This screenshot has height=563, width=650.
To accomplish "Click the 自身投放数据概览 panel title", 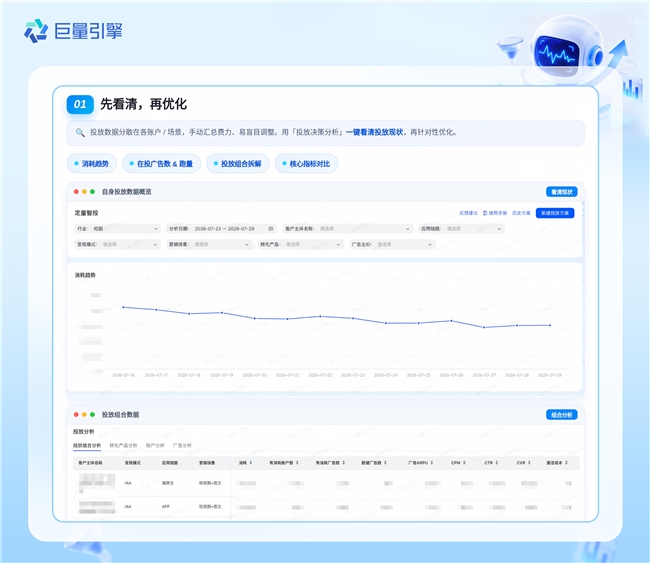I will click(x=126, y=192).
